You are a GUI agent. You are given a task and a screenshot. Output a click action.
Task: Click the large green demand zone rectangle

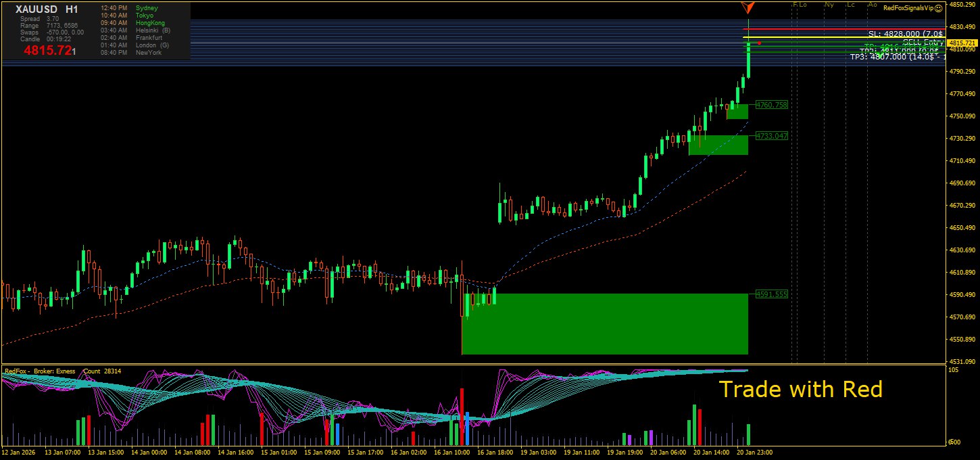[x=605, y=323]
